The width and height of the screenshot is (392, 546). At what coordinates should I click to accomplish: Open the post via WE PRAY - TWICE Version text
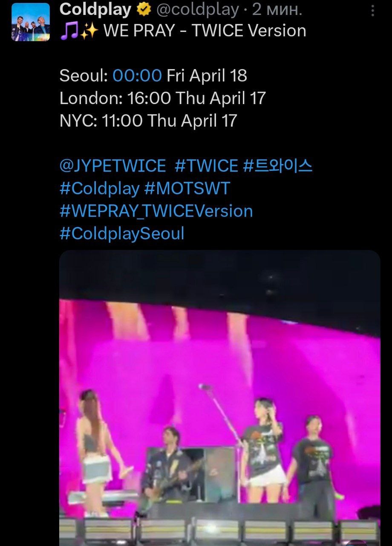(x=205, y=31)
